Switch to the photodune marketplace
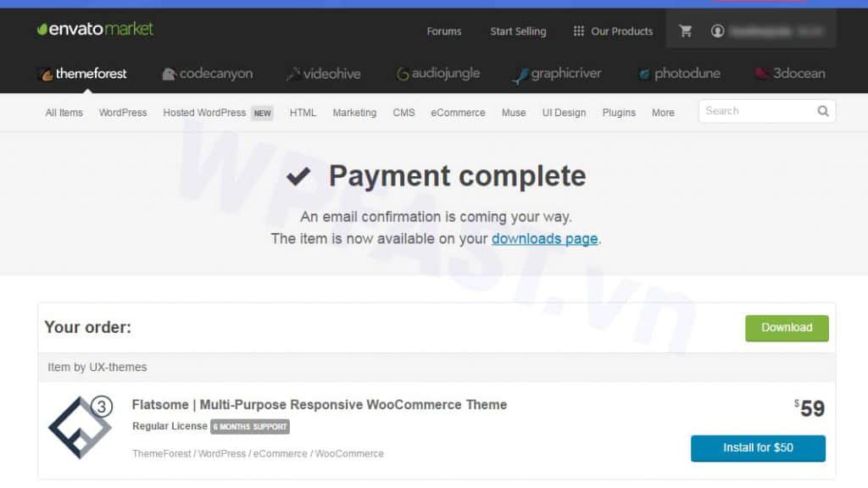This screenshot has width=868, height=488. (679, 74)
